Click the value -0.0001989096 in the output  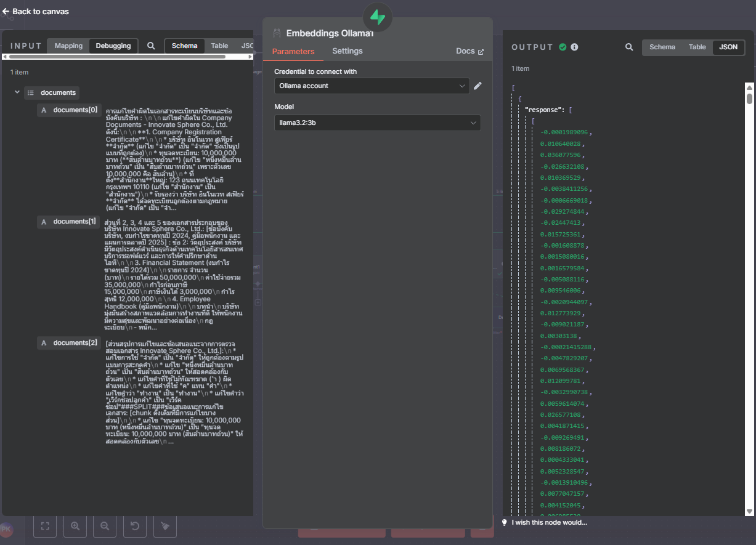pos(564,132)
